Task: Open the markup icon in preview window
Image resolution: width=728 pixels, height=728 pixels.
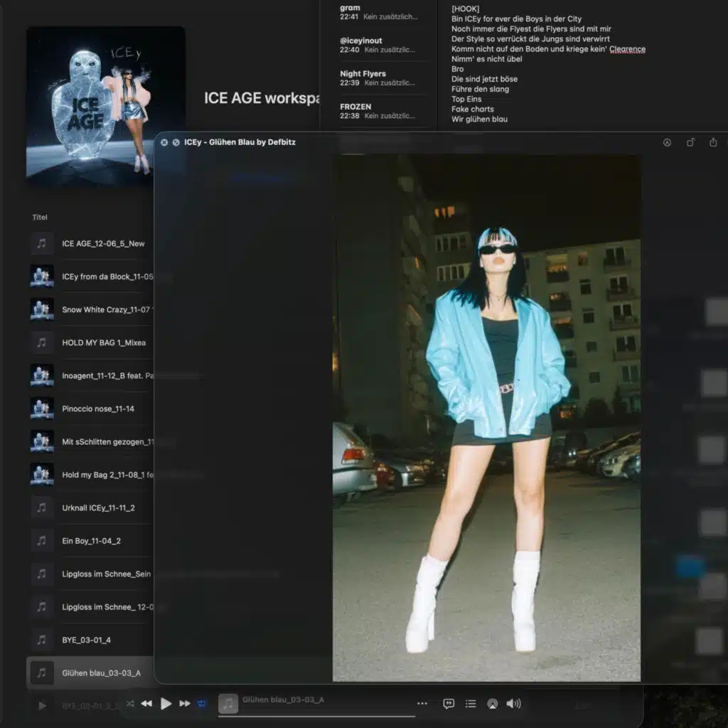Action: (x=667, y=142)
